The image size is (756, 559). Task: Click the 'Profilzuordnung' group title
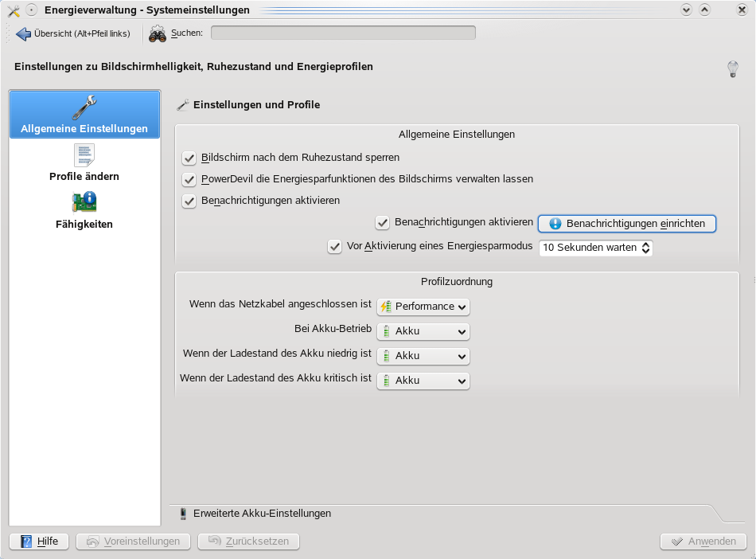457,282
